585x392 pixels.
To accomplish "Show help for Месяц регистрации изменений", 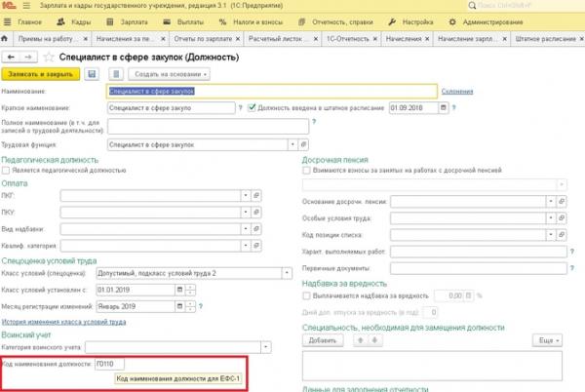I will tap(201, 306).
